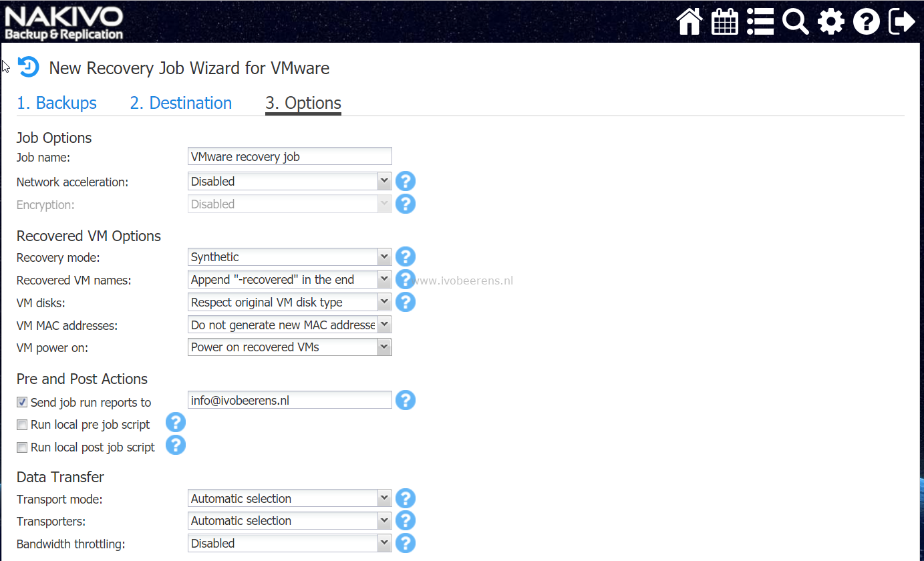This screenshot has height=561, width=924.
Task: Show help for Recovered VM names
Action: (x=406, y=279)
